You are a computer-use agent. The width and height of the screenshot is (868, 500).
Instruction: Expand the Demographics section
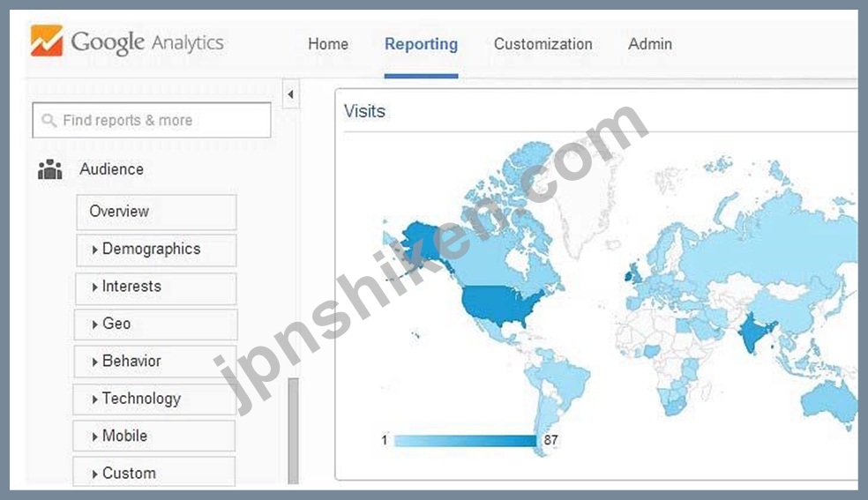(x=156, y=250)
